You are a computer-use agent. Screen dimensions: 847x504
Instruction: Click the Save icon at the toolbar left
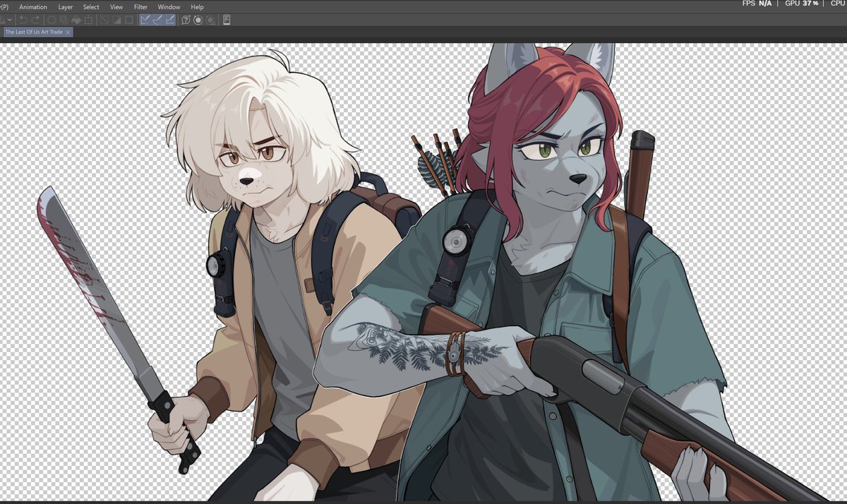pos(4,20)
